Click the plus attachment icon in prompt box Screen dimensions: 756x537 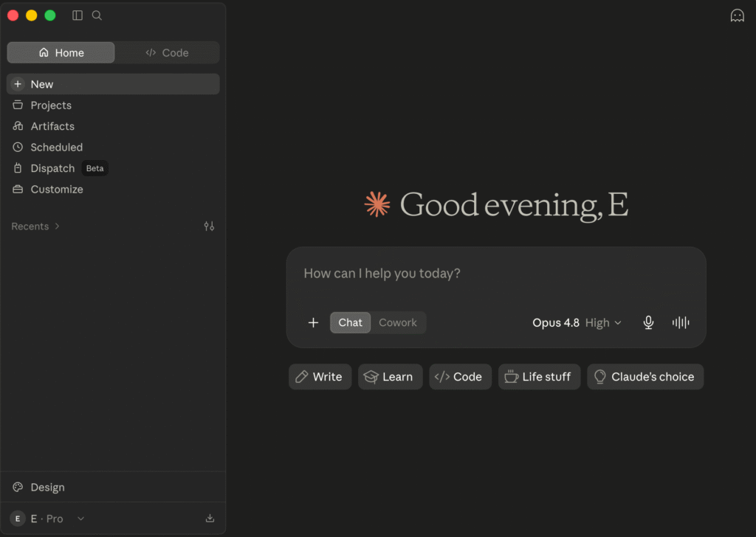pos(313,322)
